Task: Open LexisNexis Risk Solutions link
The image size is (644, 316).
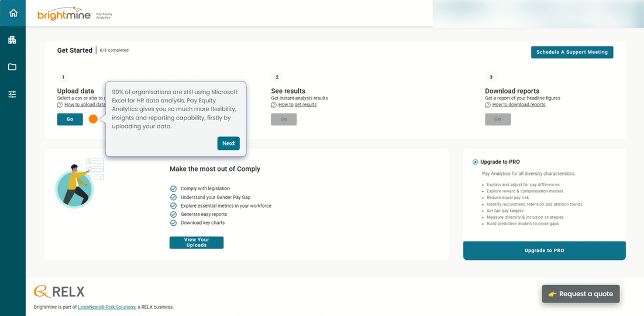Action: [x=106, y=307]
